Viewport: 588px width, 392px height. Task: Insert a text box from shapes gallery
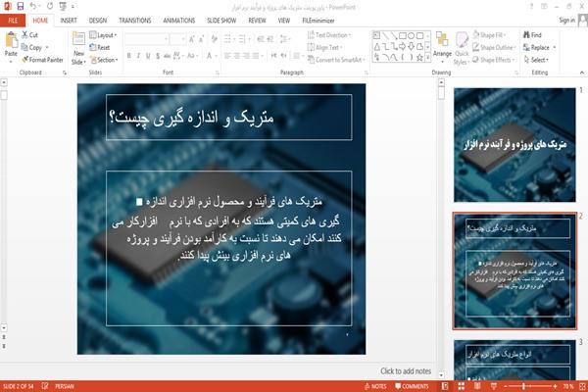(376, 35)
